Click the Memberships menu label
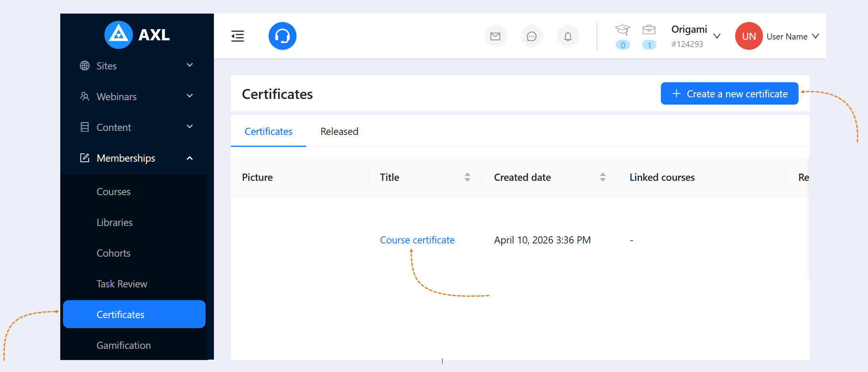Image resolution: width=868 pixels, height=372 pixels. pyautogui.click(x=126, y=158)
